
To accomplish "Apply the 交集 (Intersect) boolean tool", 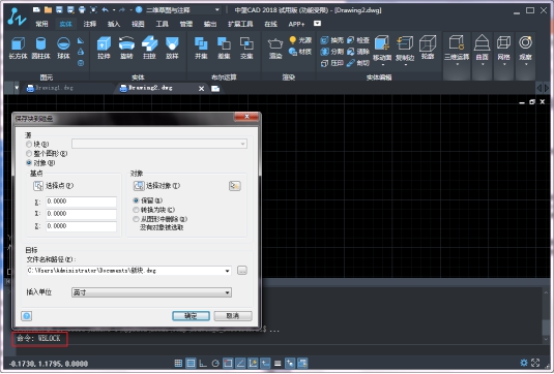I will 247,48.
